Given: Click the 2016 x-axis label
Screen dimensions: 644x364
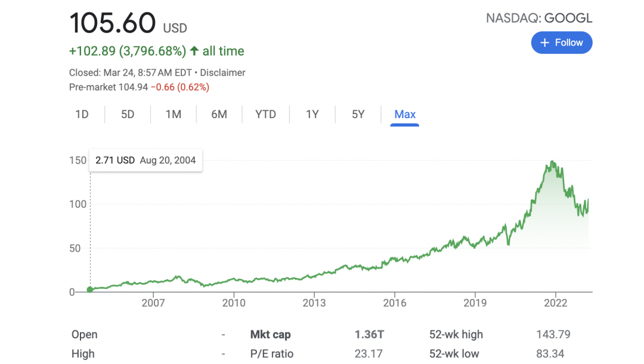Looking at the screenshot, I should (395, 303).
